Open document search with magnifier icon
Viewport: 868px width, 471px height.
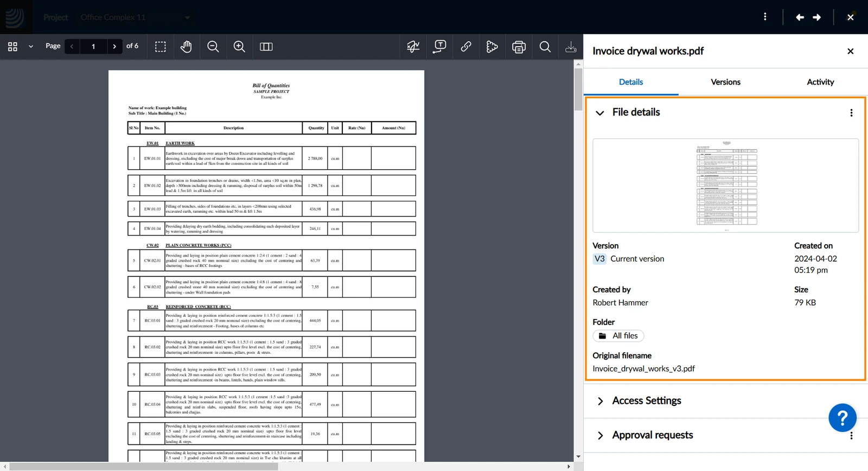[545, 47]
